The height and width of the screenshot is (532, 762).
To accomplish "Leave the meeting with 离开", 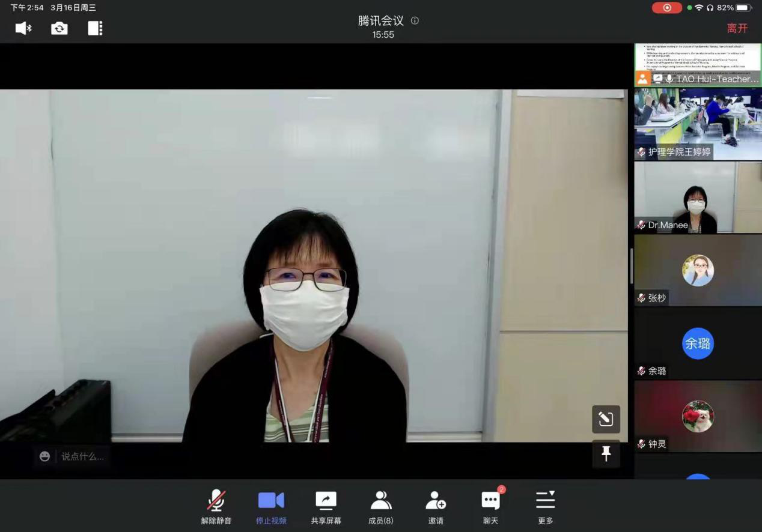I will click(x=737, y=28).
